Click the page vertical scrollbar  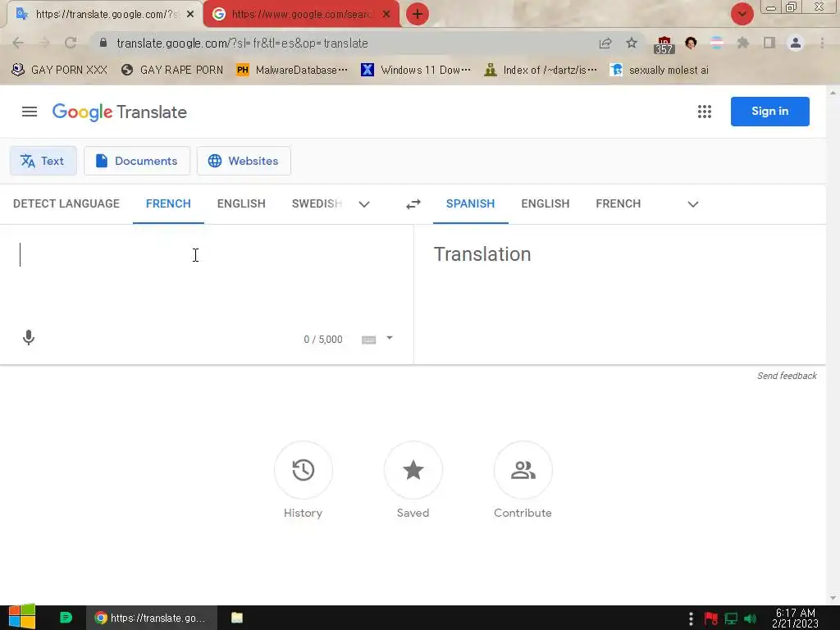click(x=833, y=345)
